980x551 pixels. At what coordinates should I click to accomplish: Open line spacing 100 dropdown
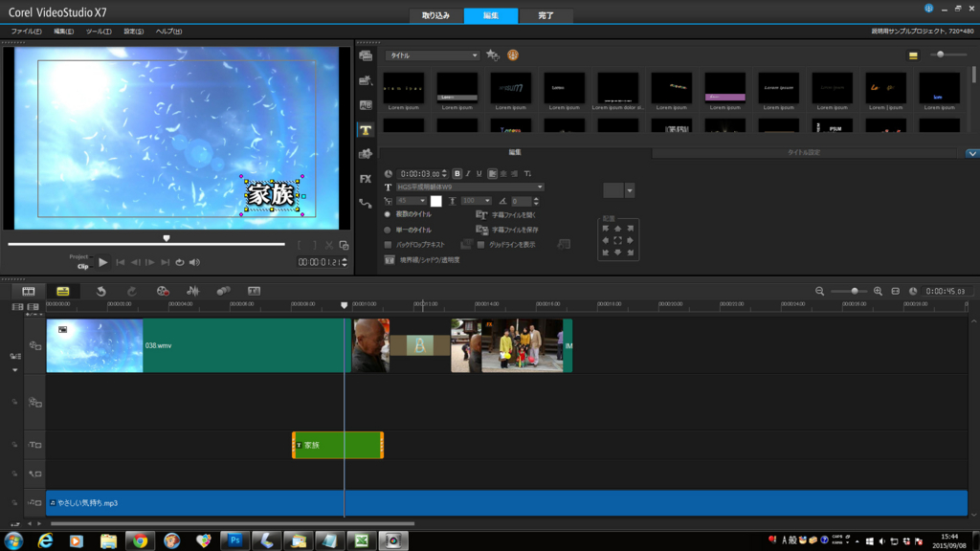point(477,201)
